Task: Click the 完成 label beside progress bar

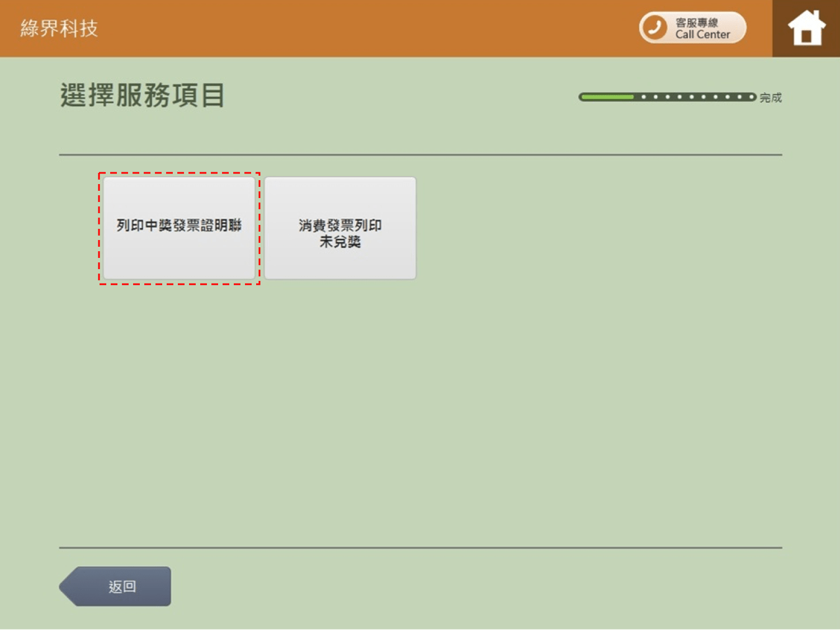Action: (771, 98)
